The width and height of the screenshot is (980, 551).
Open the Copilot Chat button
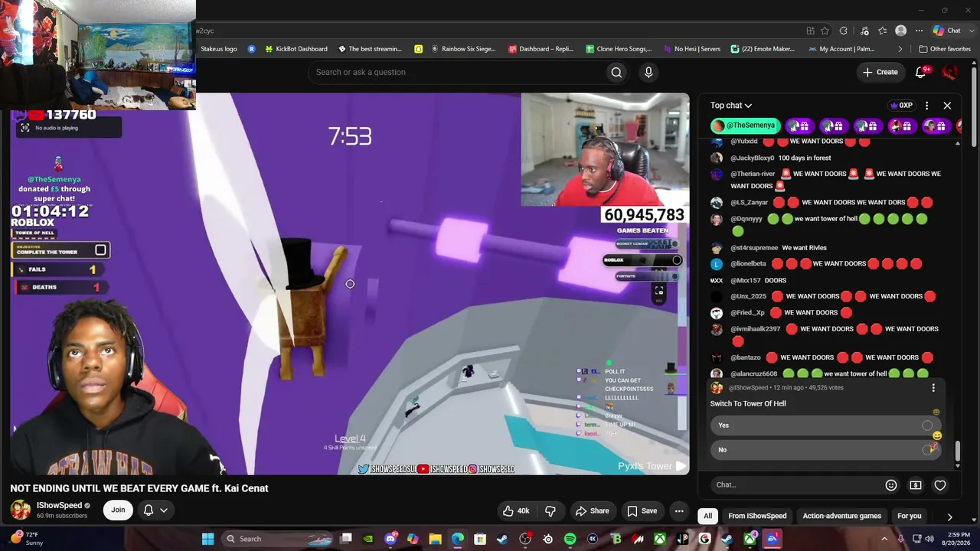[946, 31]
